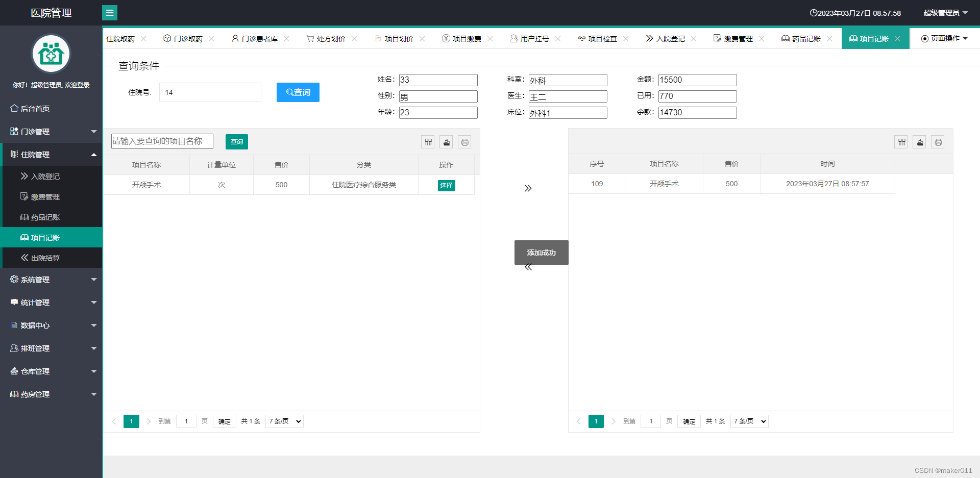Screen dimensions: 980x478
Task: Click 确定 in right table pagination
Action: pos(689,421)
